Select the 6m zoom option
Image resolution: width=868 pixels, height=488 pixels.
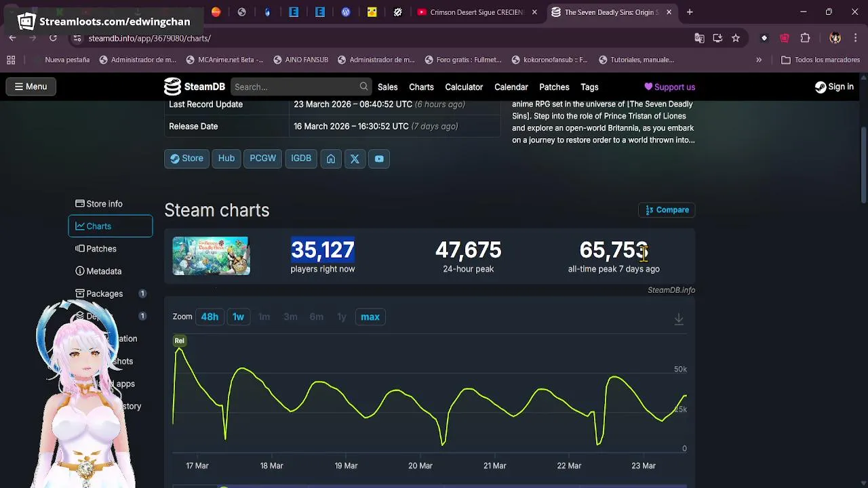(x=316, y=317)
